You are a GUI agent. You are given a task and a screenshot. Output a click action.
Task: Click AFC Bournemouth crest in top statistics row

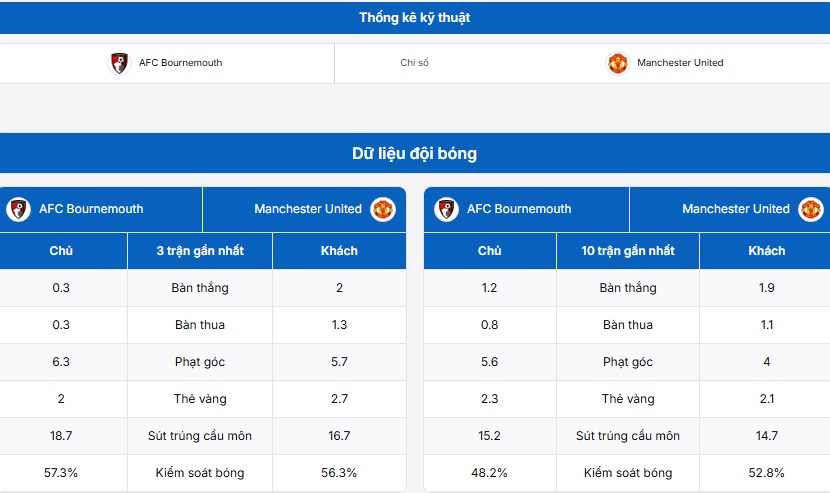[120, 63]
